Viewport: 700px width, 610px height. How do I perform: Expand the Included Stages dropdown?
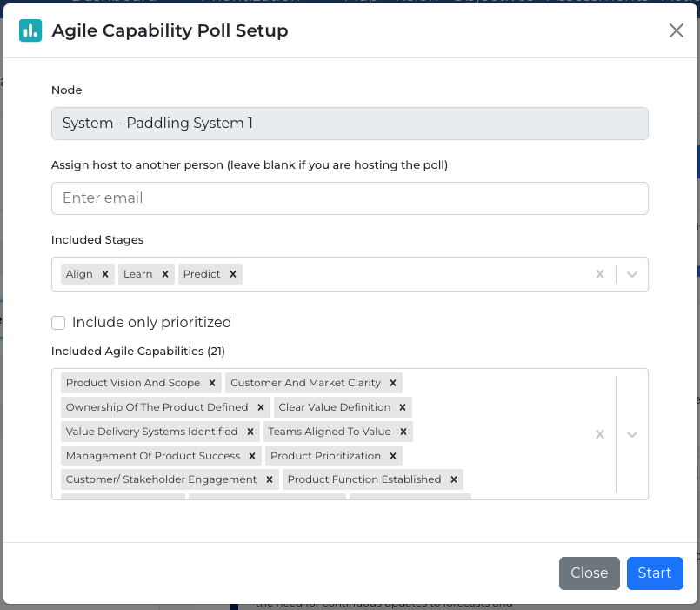point(632,274)
